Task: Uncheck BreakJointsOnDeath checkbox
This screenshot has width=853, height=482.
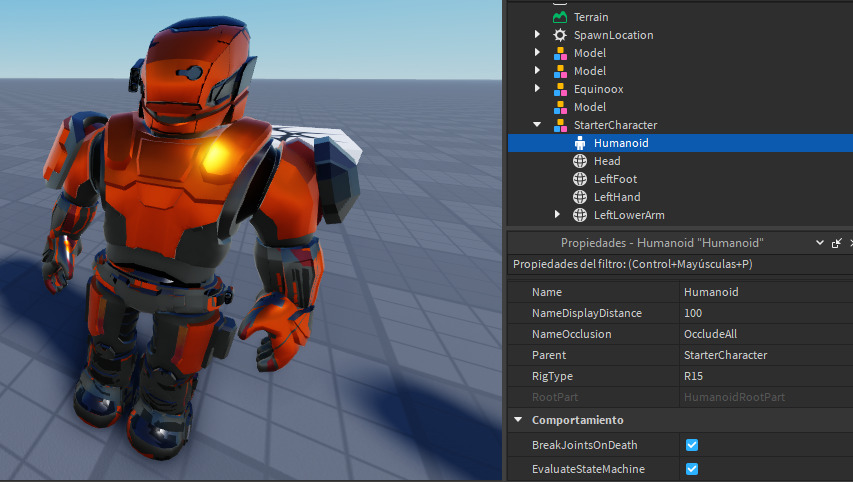Action: click(x=692, y=445)
